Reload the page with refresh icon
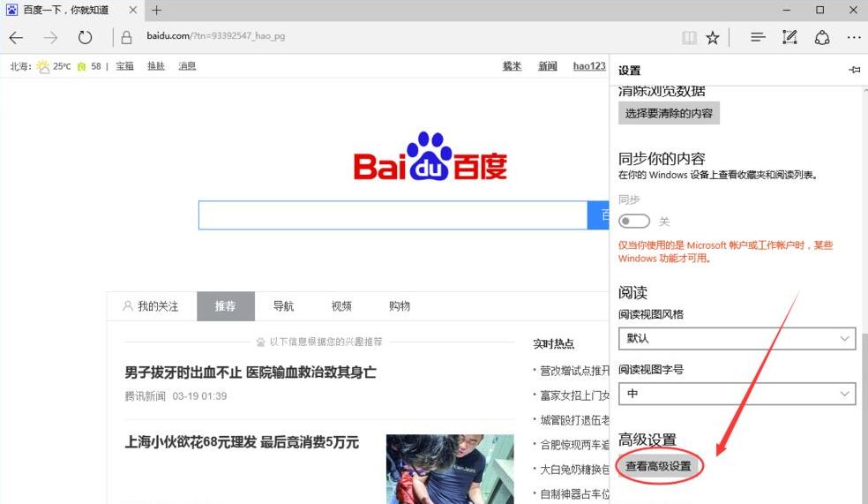Image resolution: width=868 pixels, height=504 pixels. coord(85,38)
